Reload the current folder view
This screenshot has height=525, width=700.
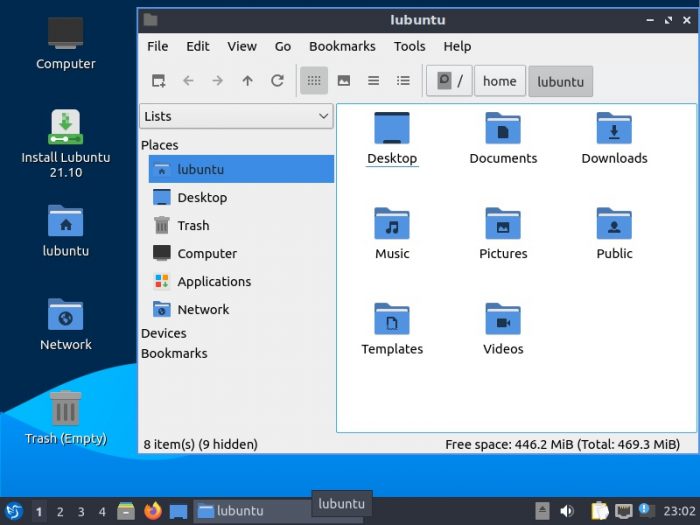[x=278, y=81]
